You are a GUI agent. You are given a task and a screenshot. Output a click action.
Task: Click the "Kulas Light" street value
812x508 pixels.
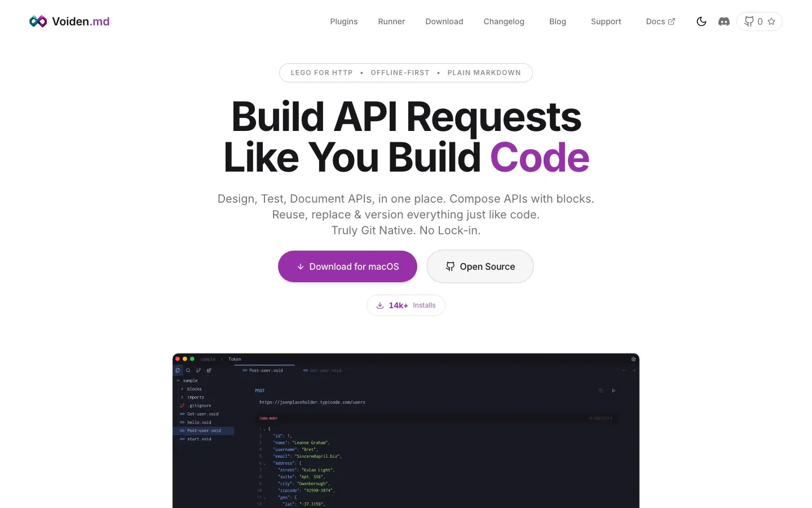tap(318, 470)
